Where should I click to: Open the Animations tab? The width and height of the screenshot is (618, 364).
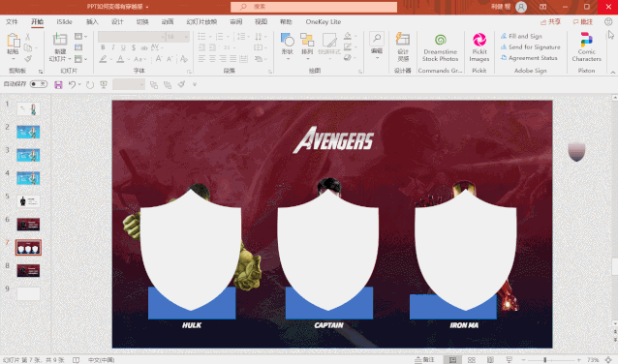click(x=168, y=21)
